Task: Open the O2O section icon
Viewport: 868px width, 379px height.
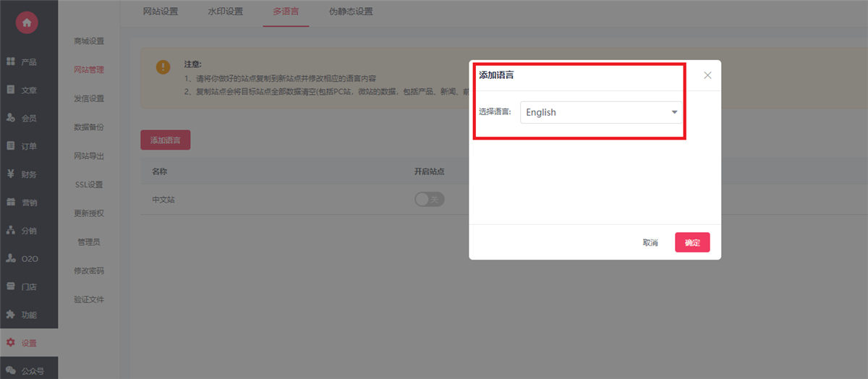Action: pyautogui.click(x=11, y=258)
